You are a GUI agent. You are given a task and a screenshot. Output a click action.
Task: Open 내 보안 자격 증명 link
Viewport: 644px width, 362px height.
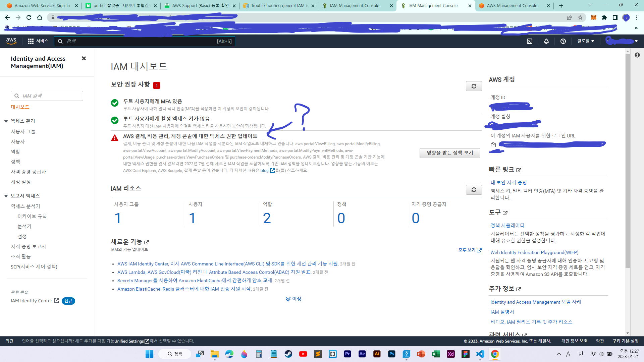[509, 182]
